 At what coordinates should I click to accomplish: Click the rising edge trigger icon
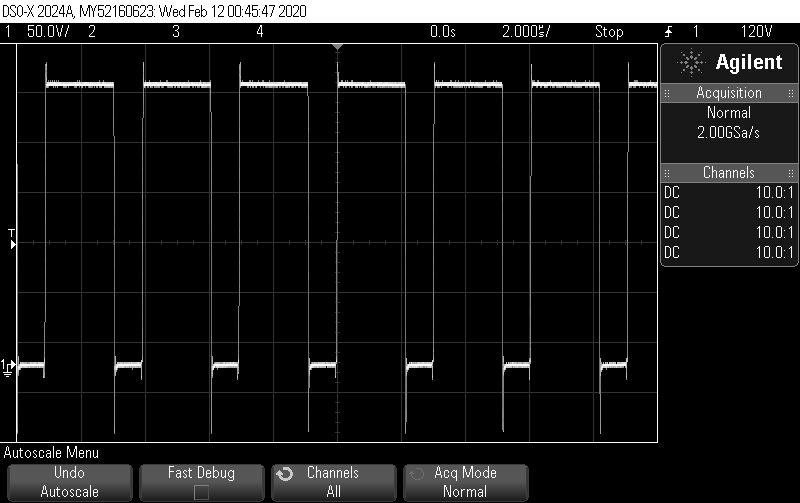coord(668,32)
